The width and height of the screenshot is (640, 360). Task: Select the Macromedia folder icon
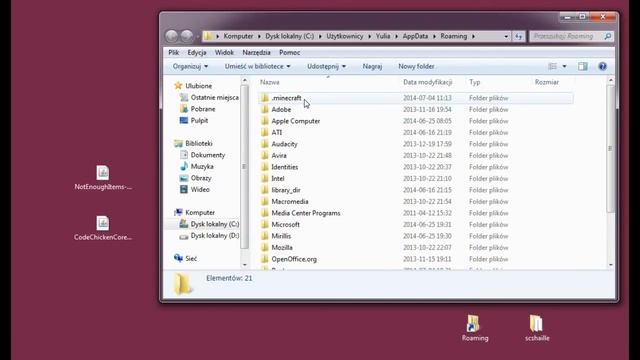pos(265,201)
